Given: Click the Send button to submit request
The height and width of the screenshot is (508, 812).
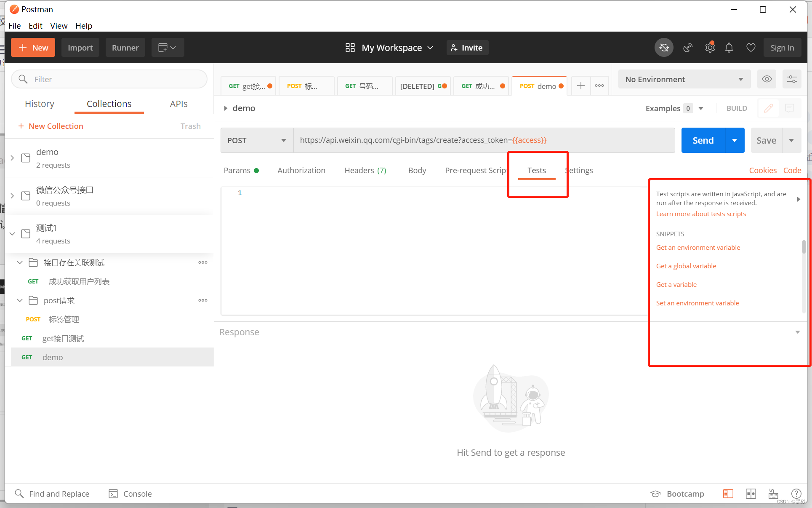Looking at the screenshot, I should click(x=703, y=140).
